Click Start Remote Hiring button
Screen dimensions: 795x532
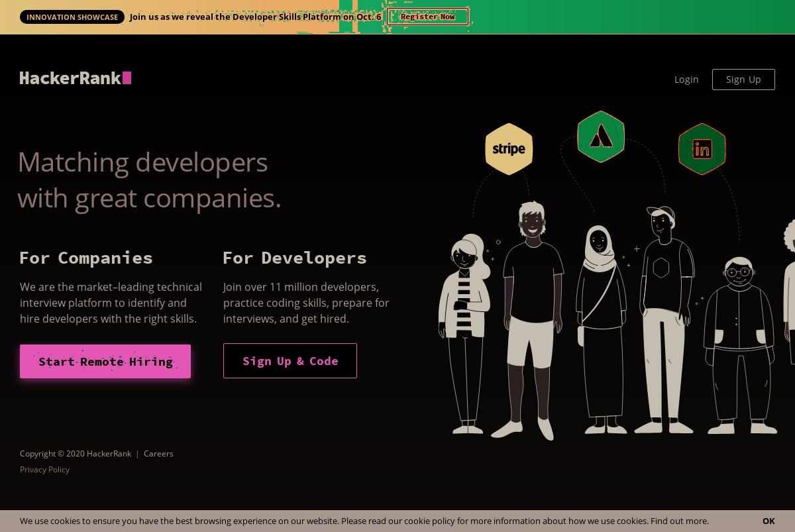point(105,362)
